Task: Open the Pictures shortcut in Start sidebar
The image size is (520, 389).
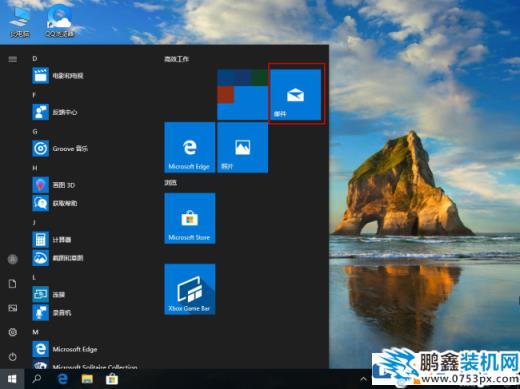Action: click(13, 308)
